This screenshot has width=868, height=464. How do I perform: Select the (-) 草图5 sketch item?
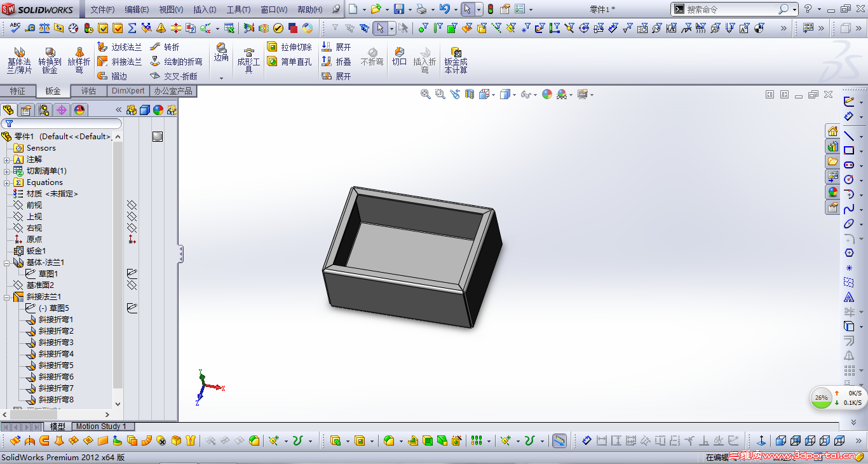point(53,308)
